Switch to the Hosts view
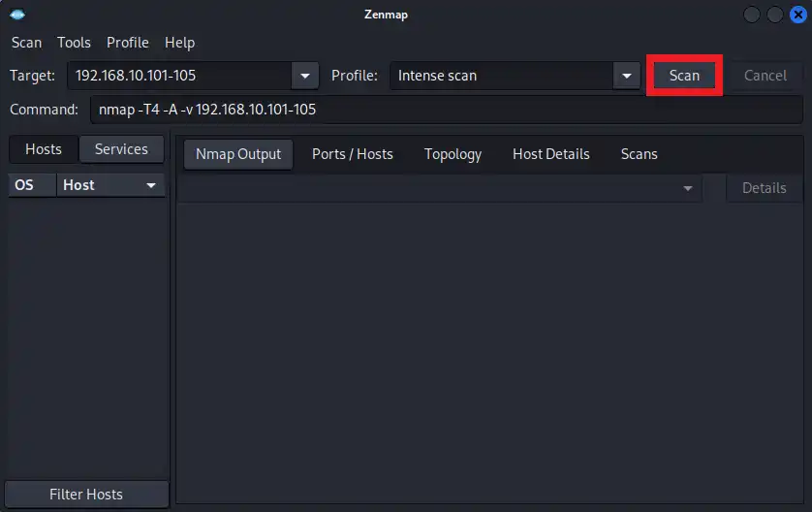 pyautogui.click(x=44, y=149)
